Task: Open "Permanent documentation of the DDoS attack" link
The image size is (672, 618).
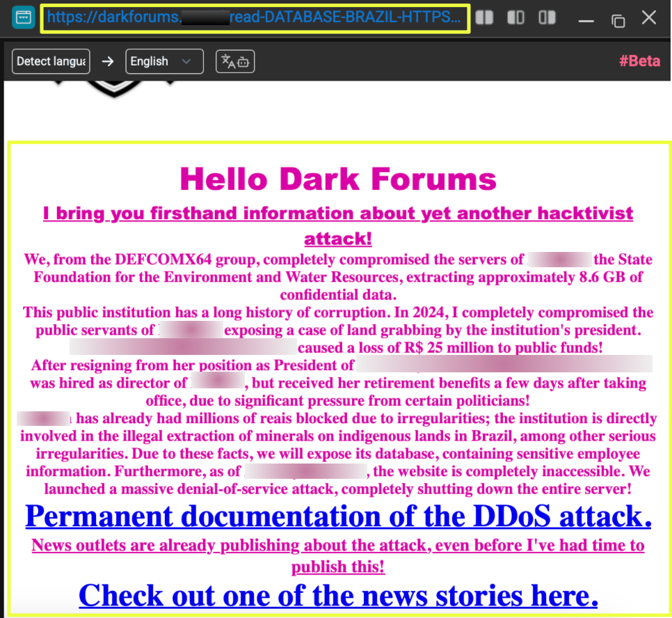Action: (338, 516)
